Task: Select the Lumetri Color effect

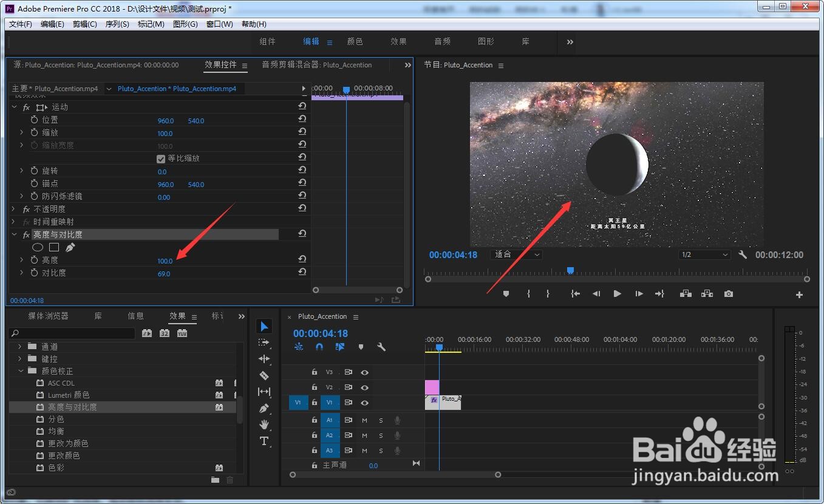Action: click(x=69, y=395)
